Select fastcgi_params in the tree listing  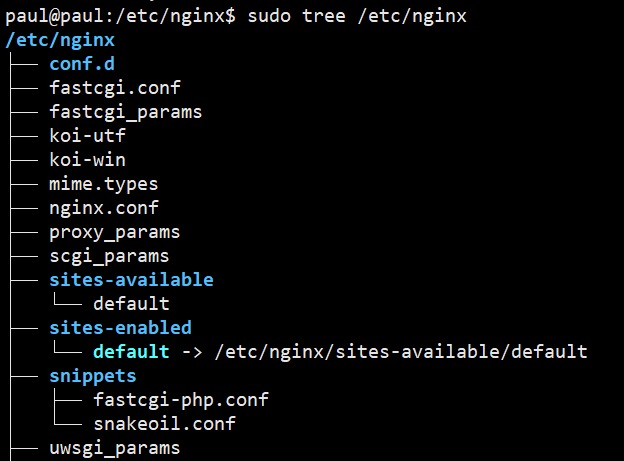126,112
